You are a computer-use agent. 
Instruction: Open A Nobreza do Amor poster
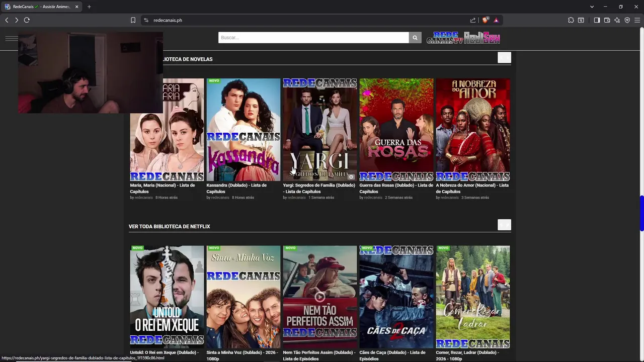pyautogui.click(x=472, y=130)
